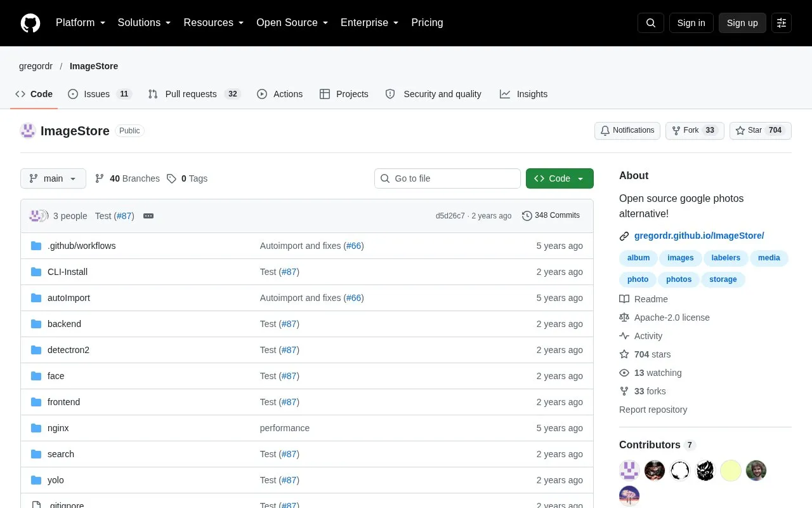Open the Insights tab

(x=524, y=94)
